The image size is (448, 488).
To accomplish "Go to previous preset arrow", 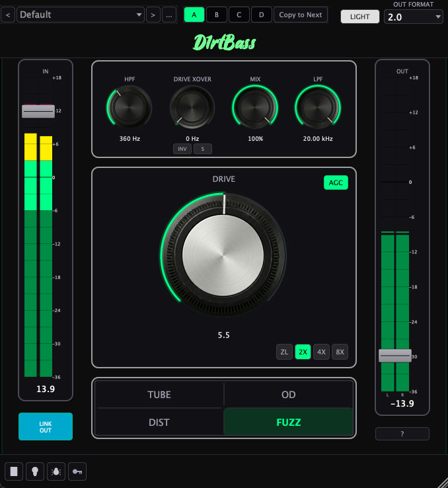I will pyautogui.click(x=9, y=15).
